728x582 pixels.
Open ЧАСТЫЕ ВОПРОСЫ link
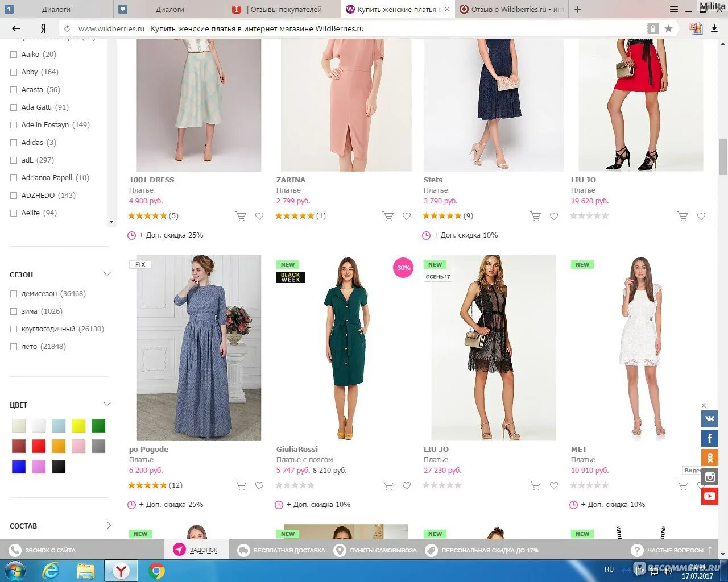(x=668, y=550)
